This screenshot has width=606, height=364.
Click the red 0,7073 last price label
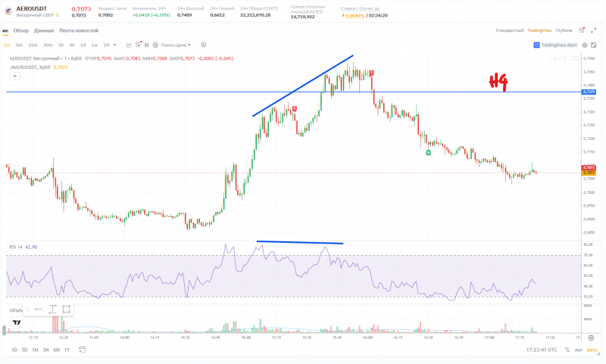[x=589, y=167]
